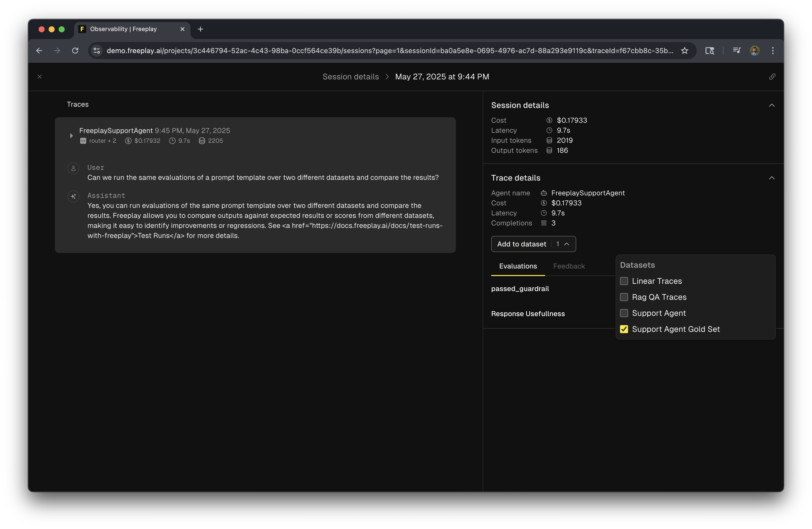
Task: Click the 'router + 2' label
Action: [103, 141]
